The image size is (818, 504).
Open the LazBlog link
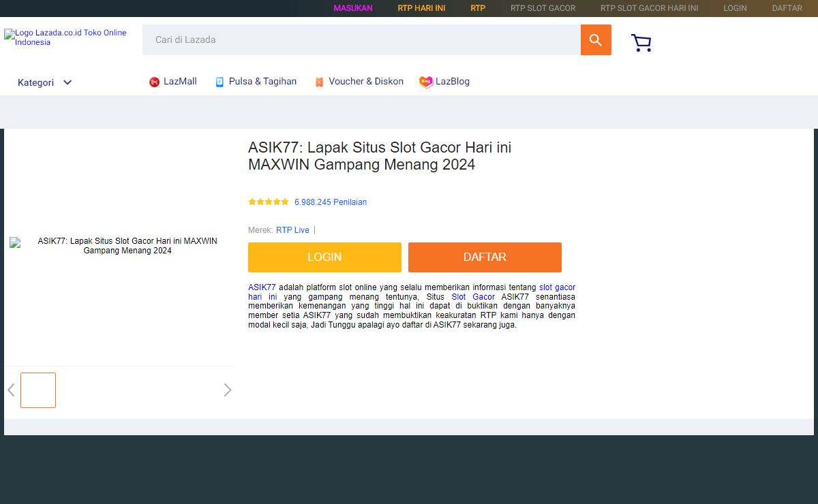tap(453, 81)
